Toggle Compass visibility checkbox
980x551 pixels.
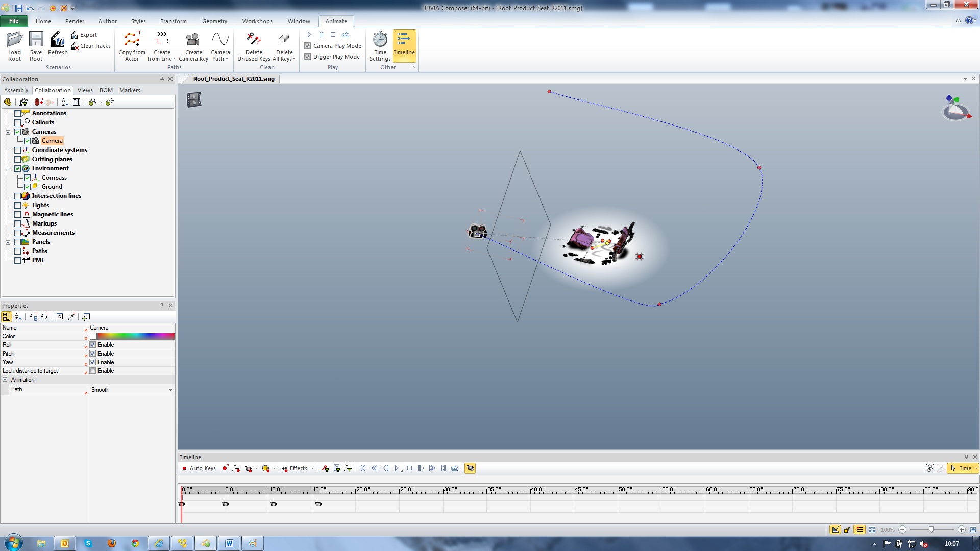click(27, 178)
